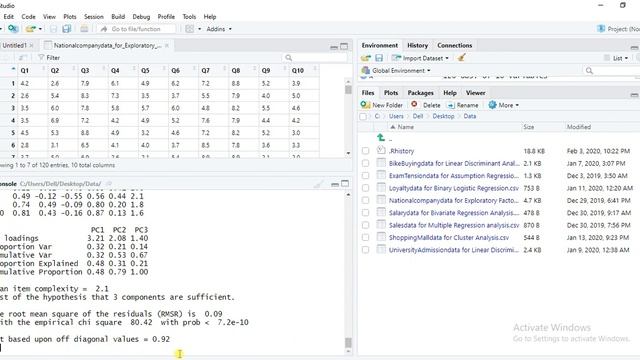Click the clear console broom icon

(x=319, y=184)
